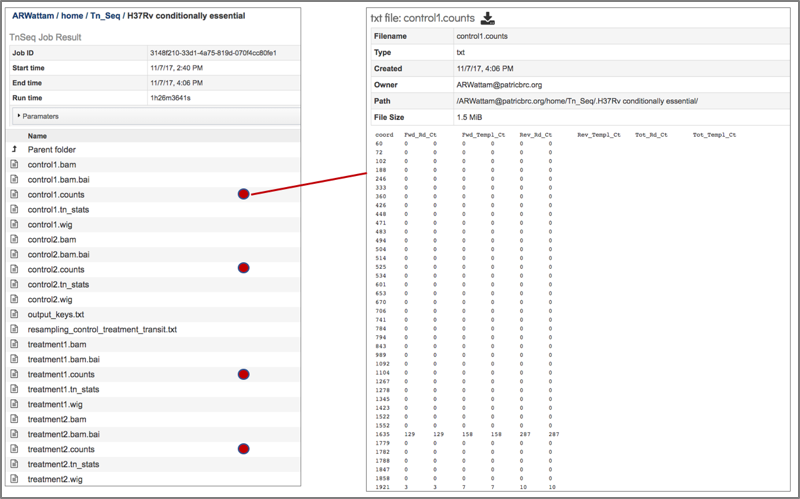The width and height of the screenshot is (800, 499).
Task: Open resampling_control_treatment_transit.txt file
Action: tap(102, 329)
